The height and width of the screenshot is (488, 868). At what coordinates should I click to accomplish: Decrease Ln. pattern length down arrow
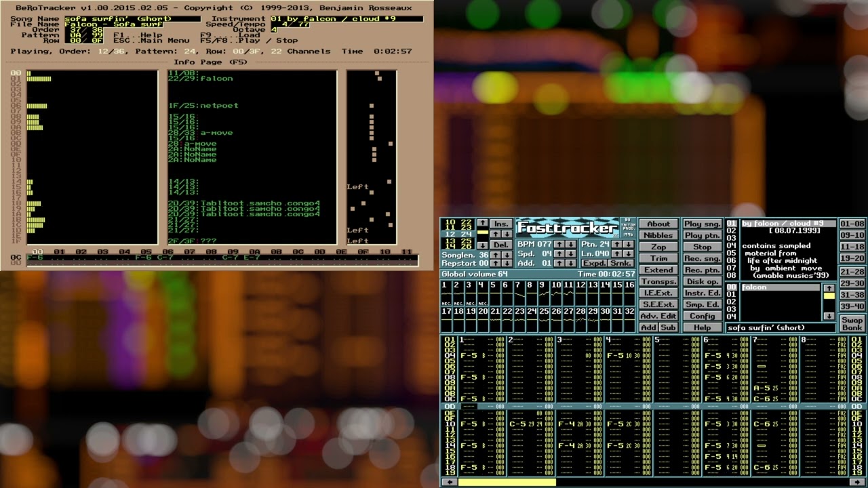coord(629,253)
